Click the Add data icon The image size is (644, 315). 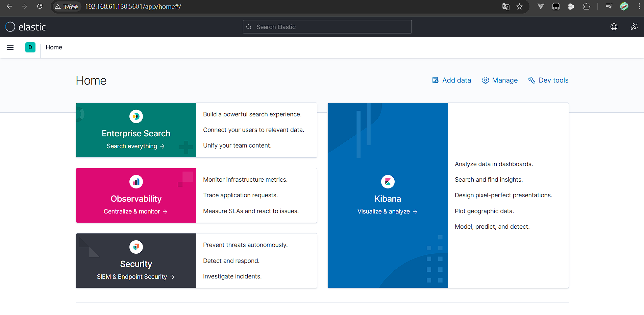436,80
